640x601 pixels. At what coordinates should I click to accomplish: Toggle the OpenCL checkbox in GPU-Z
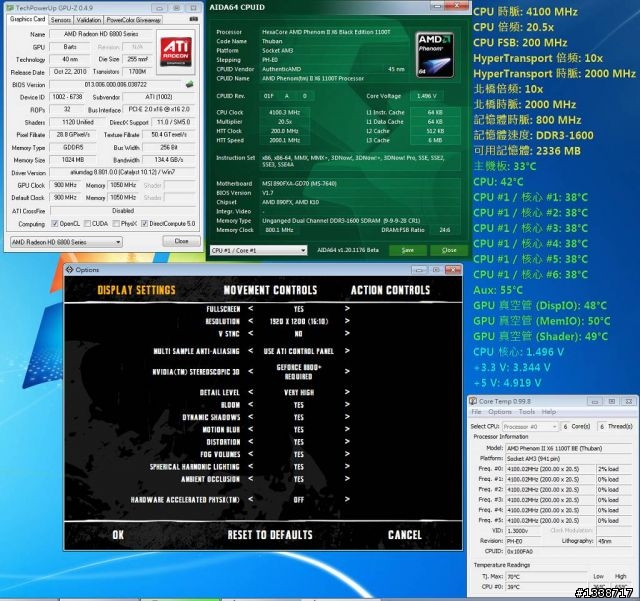point(55,224)
